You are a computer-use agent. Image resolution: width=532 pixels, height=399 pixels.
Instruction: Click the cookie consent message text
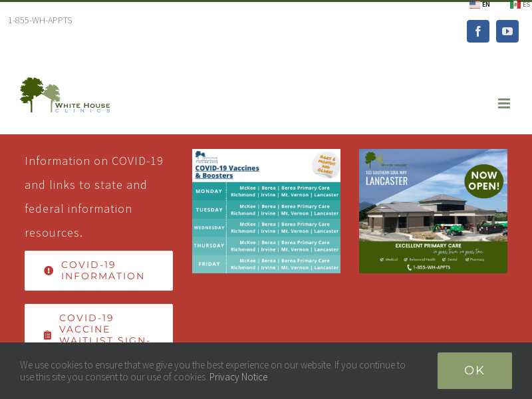point(212,371)
